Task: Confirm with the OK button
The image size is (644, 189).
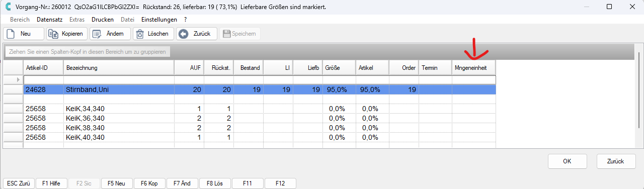Action: tap(567, 161)
